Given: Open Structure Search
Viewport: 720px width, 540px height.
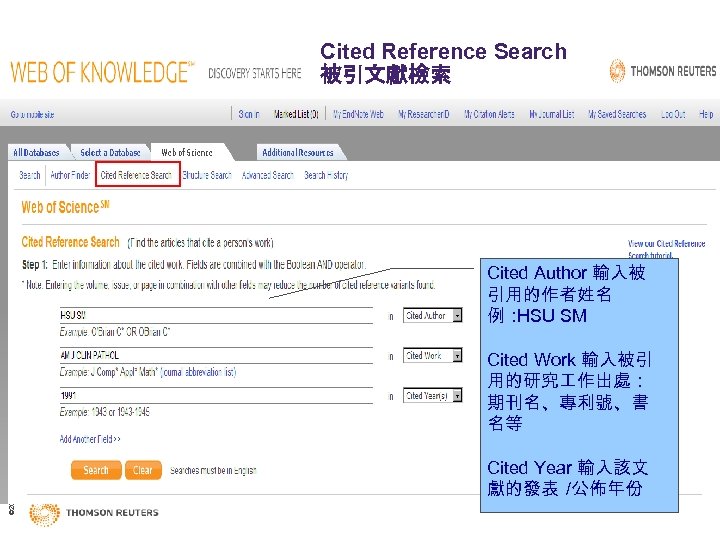Looking at the screenshot, I should click(x=207, y=175).
